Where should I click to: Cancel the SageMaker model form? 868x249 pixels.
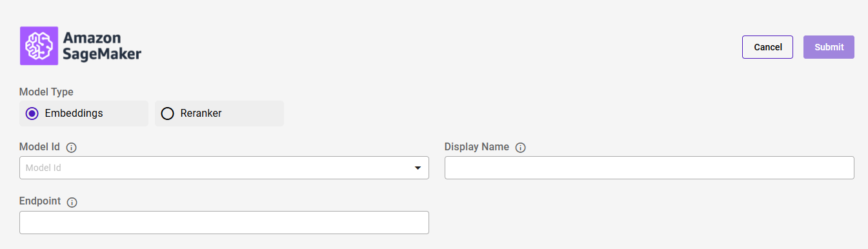(x=768, y=47)
